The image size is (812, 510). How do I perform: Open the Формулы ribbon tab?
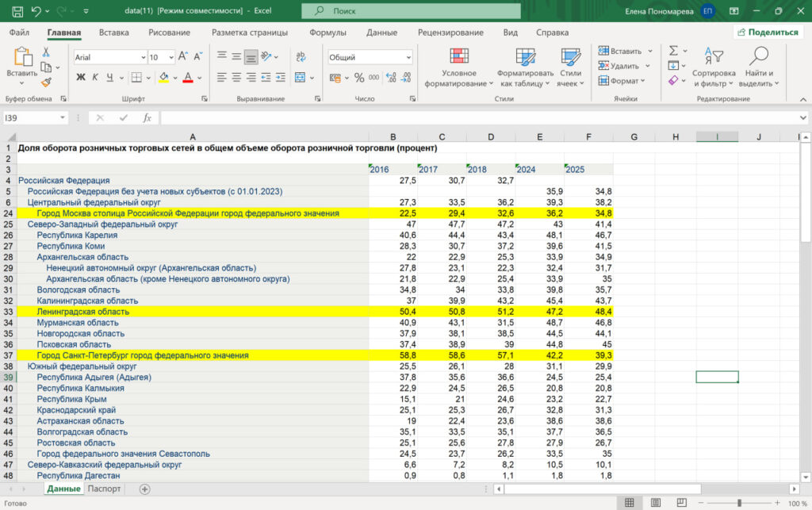click(327, 33)
